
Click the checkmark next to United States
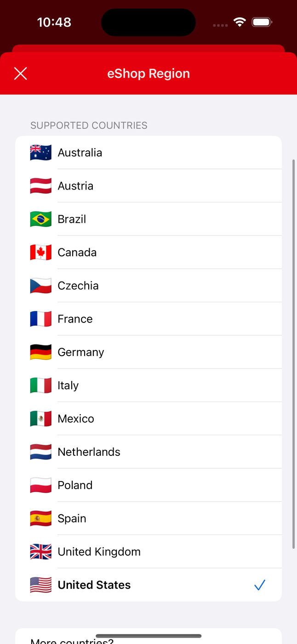tap(260, 585)
